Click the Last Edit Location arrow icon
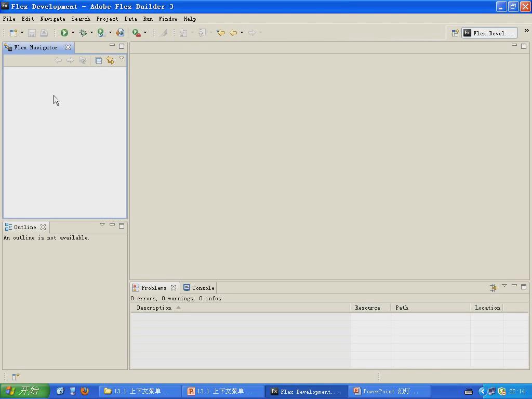The height and width of the screenshot is (399, 532). 220,33
